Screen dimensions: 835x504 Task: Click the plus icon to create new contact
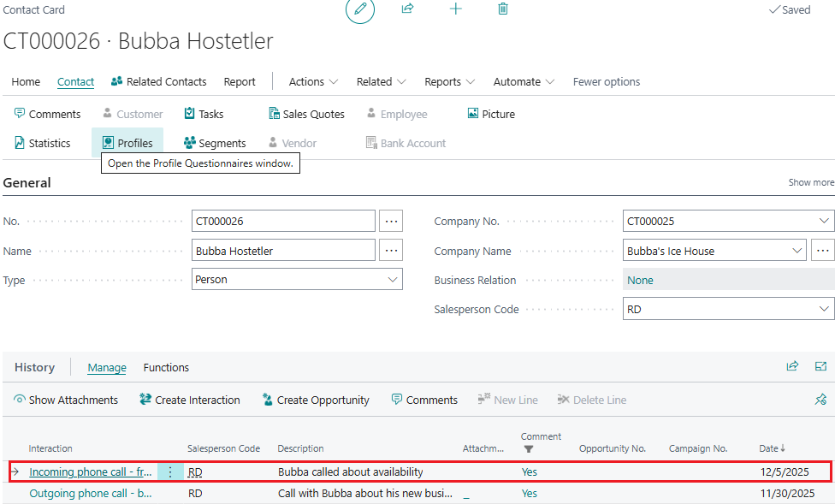456,9
